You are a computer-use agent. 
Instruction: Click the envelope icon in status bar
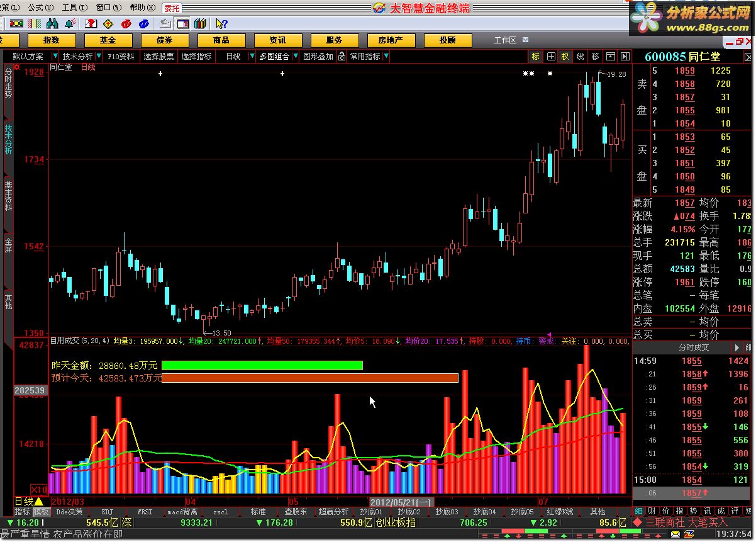coord(675,534)
